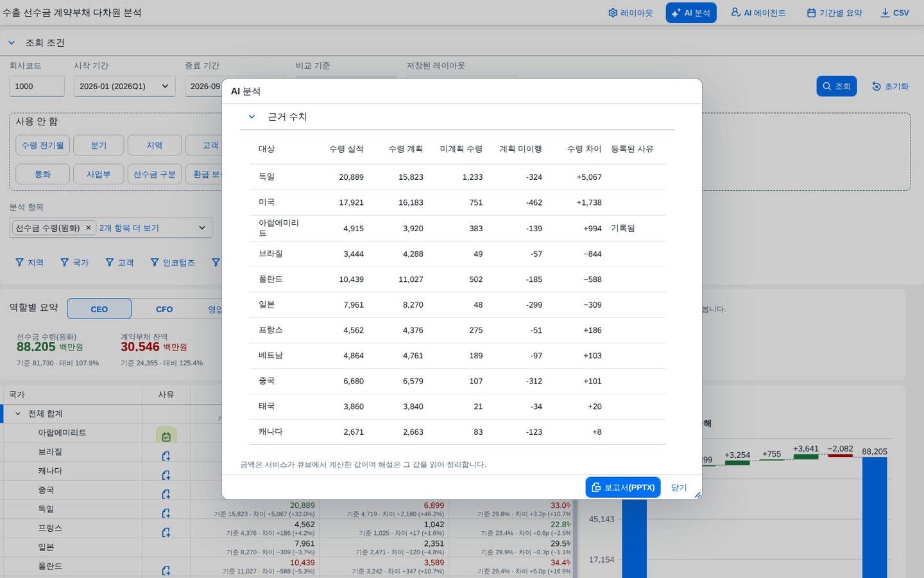
Task: Open the 인코텀즈 filter
Action: [173, 262]
